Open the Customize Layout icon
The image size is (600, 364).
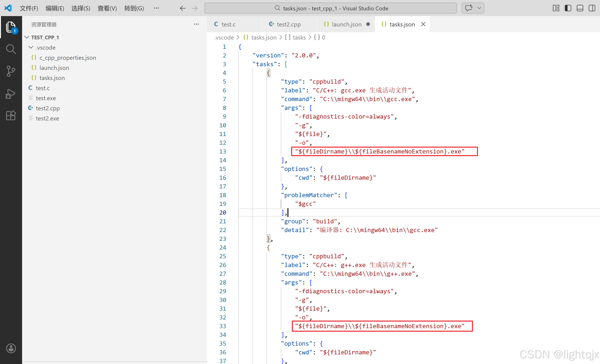(556, 8)
